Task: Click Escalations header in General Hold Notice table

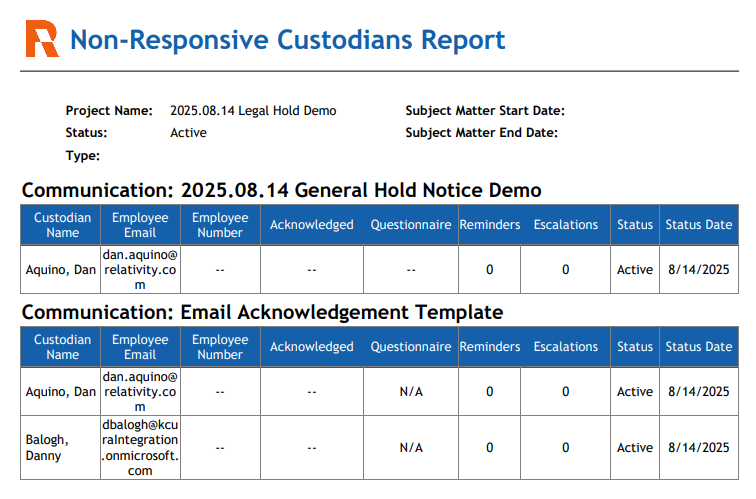Action: coord(566,225)
